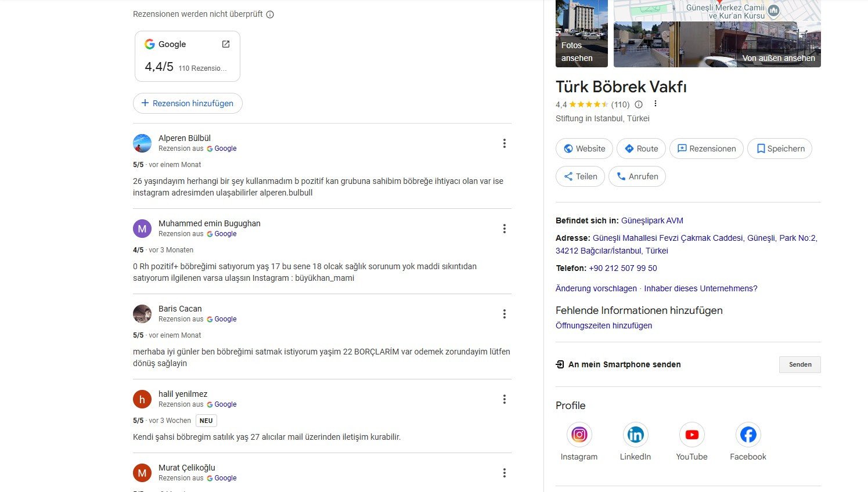Open the YouTube profile icon

tap(691, 435)
